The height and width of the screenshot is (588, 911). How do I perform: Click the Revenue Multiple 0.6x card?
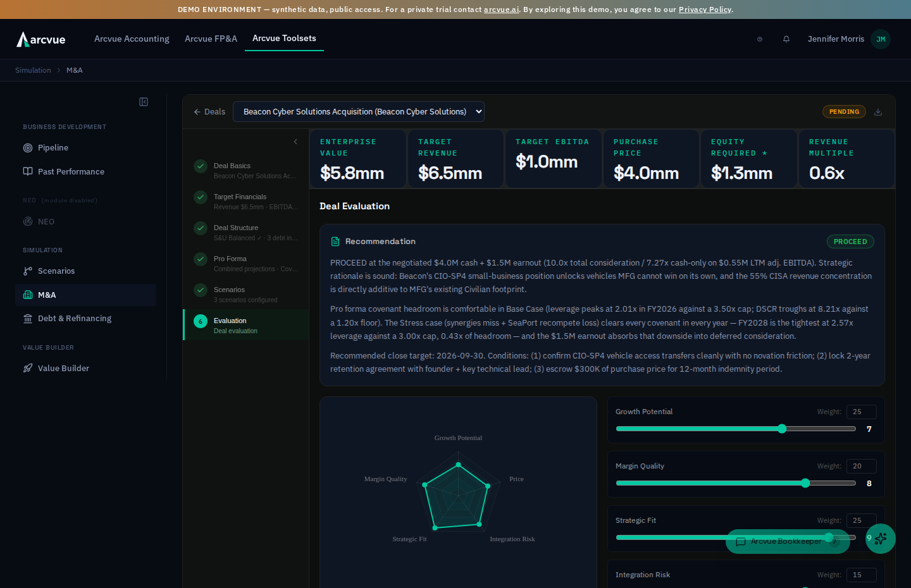(x=846, y=159)
